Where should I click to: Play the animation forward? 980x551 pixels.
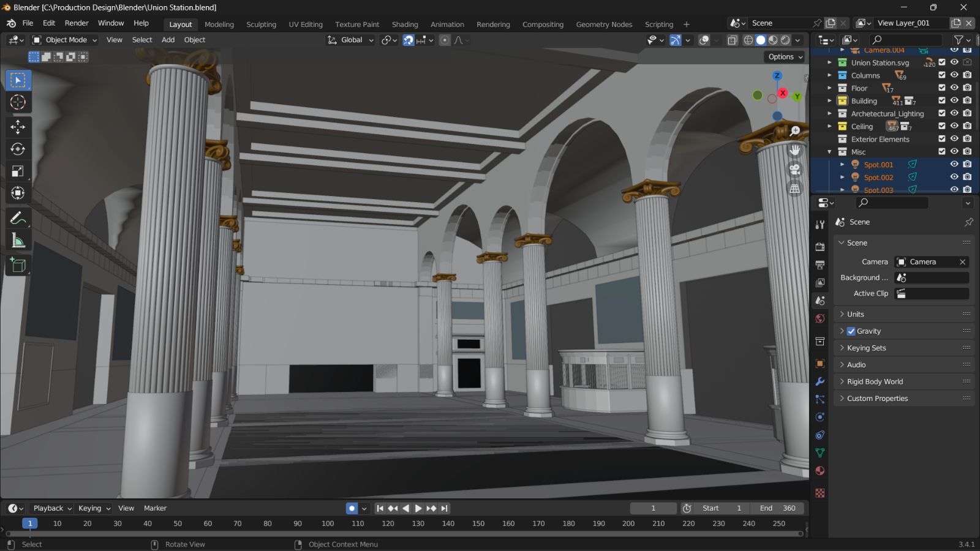pyautogui.click(x=418, y=508)
